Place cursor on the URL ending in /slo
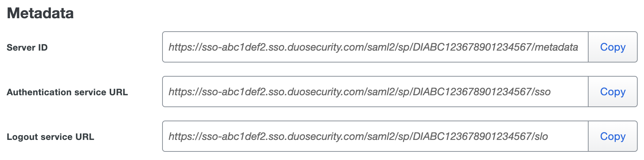Screen dimensions: 644x160 tap(358, 137)
